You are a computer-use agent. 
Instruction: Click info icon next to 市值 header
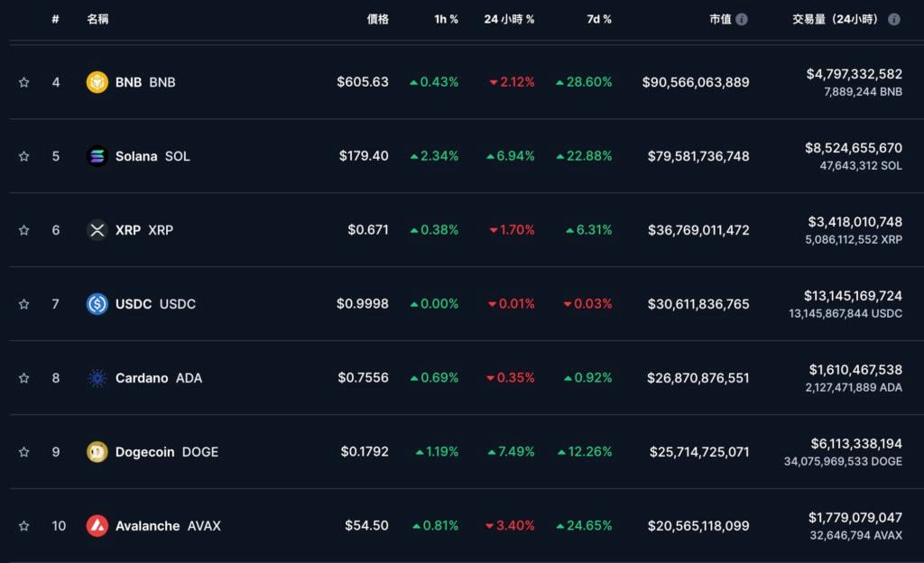pos(742,19)
